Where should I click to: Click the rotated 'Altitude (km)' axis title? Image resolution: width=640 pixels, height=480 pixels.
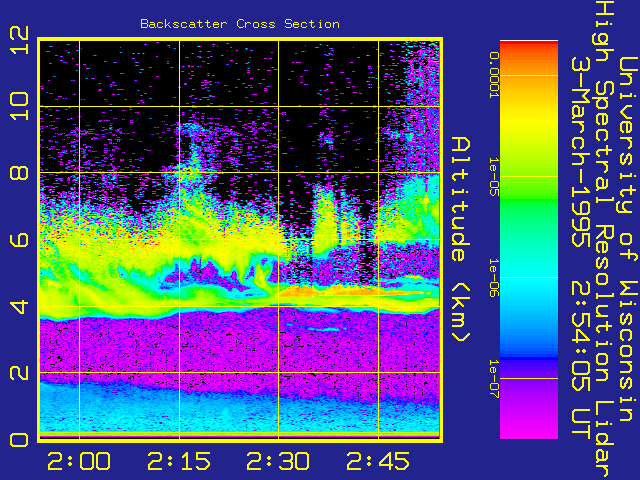(461, 240)
